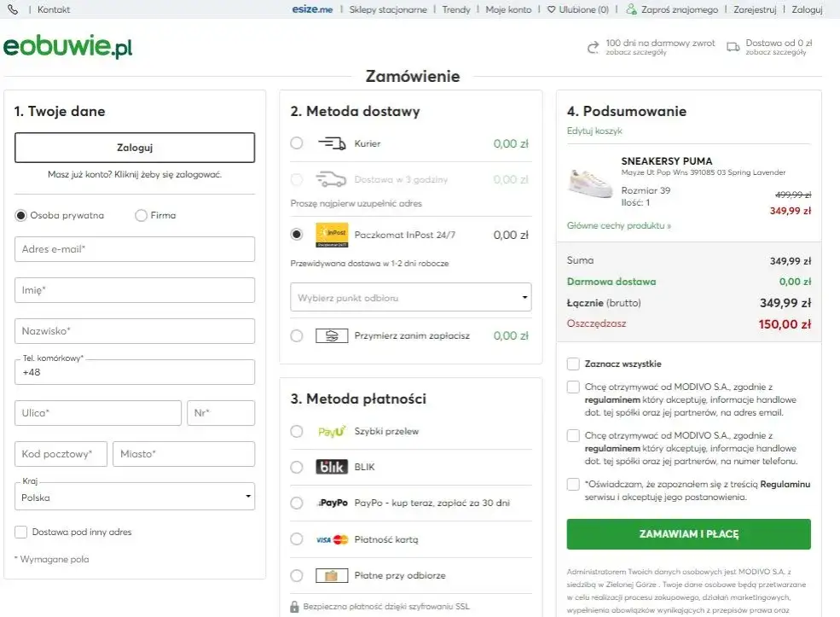Open the Moje konto menu
Image resolution: width=840 pixels, height=617 pixels.
(x=508, y=9)
